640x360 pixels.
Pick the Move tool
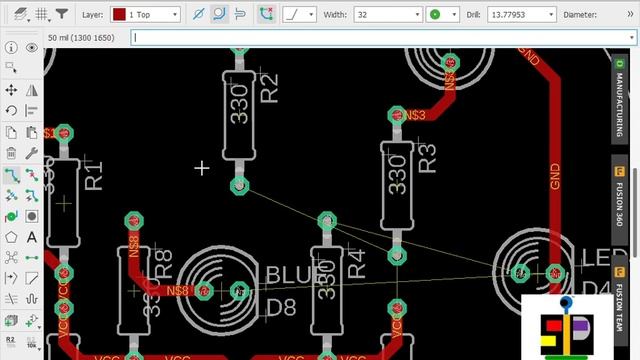(x=11, y=90)
